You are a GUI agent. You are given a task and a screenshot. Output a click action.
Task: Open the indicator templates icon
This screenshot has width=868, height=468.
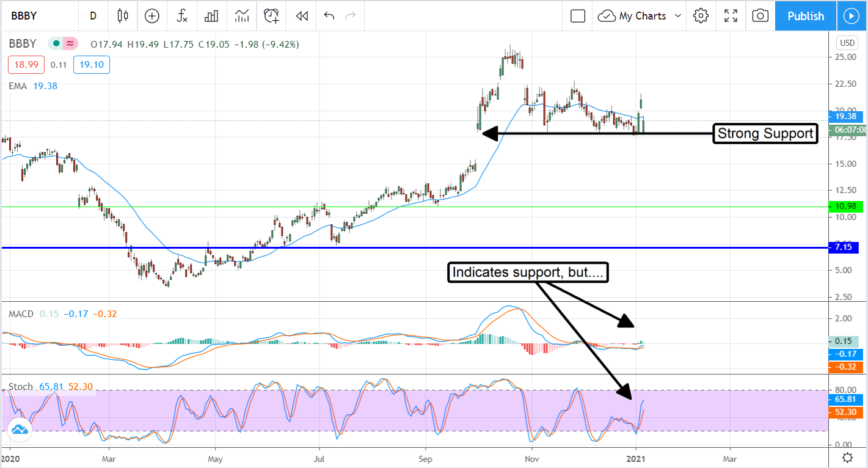pos(241,16)
